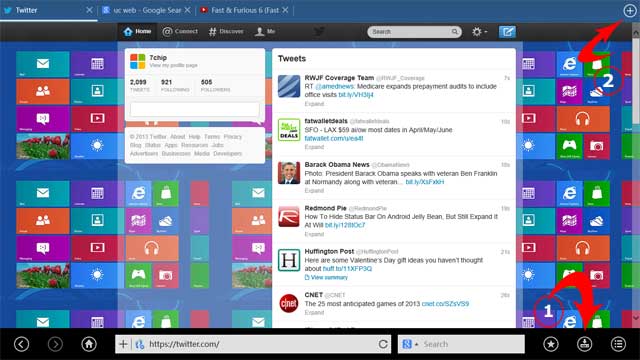Open bookmarks star icon in bottom bar
The height and width of the screenshot is (360, 640).
point(551,344)
